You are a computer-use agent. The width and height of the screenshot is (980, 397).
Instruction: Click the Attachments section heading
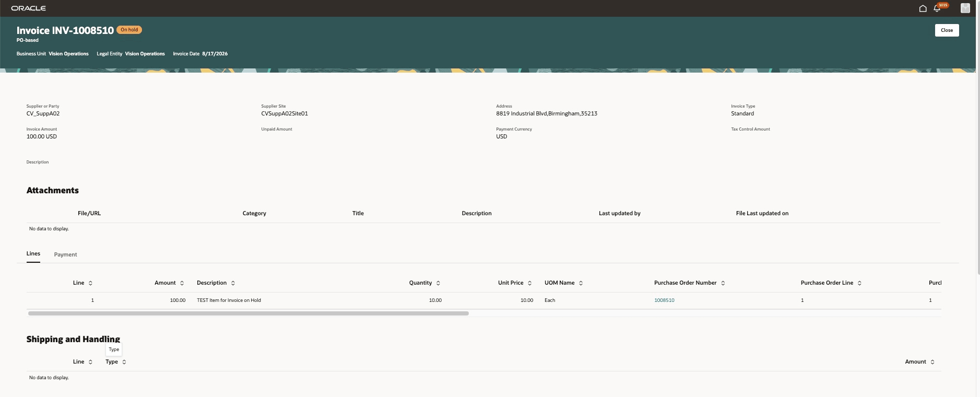point(53,191)
